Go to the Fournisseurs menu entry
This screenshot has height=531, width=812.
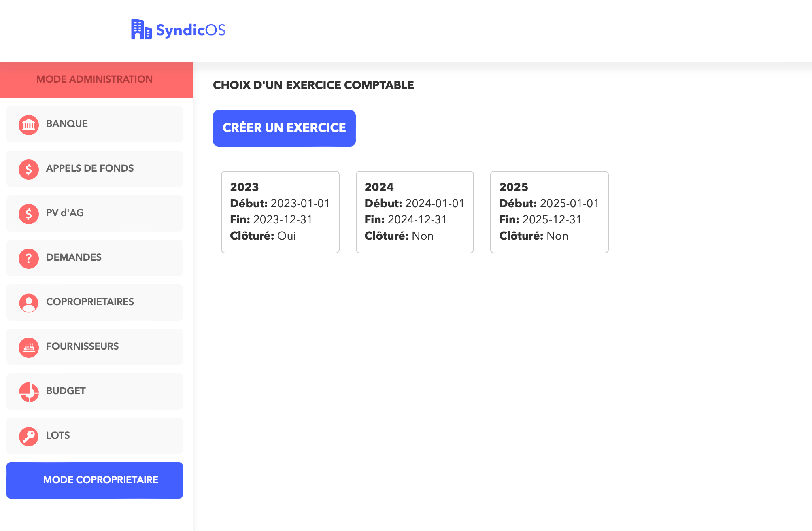click(95, 347)
